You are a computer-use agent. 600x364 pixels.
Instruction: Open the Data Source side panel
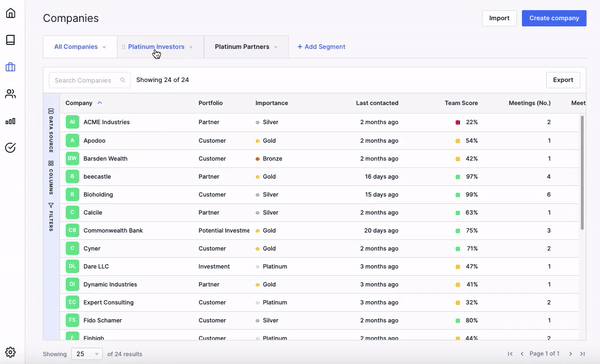pos(51,130)
